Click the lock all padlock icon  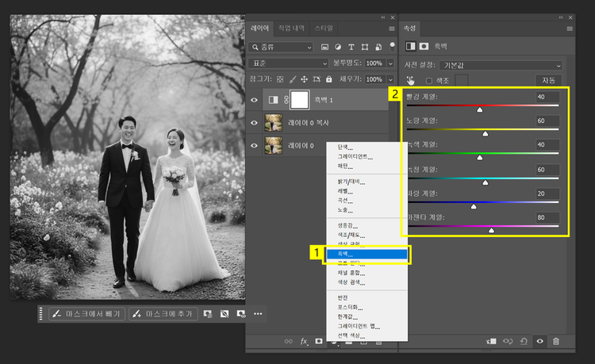(329, 79)
